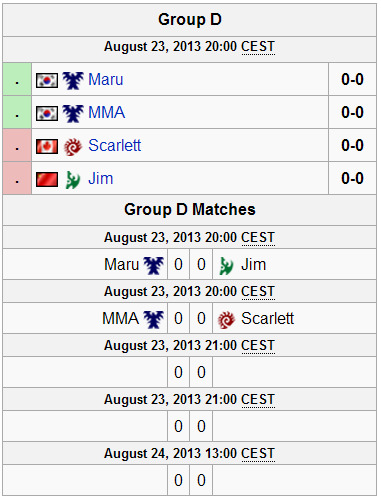Click CEST abbreviation in Group D header date
The image size is (381, 502).
[x=258, y=47]
